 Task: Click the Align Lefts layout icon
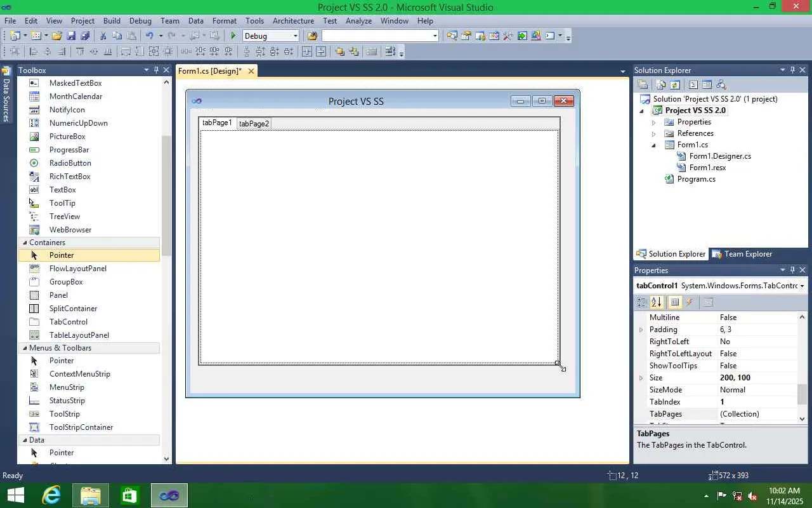point(34,51)
